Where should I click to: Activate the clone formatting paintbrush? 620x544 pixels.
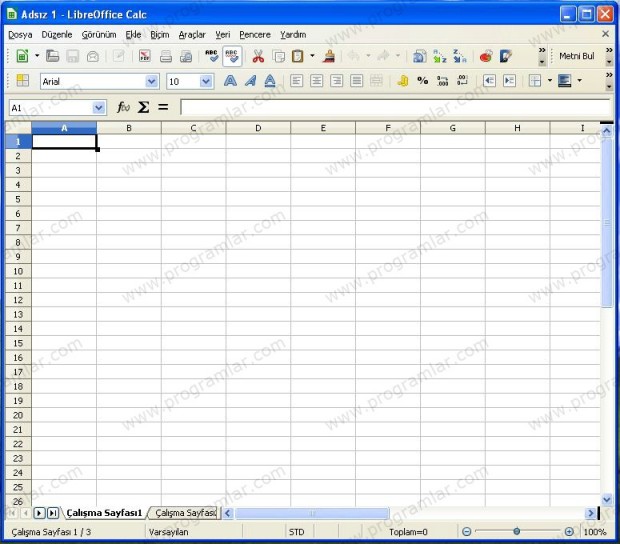329,57
